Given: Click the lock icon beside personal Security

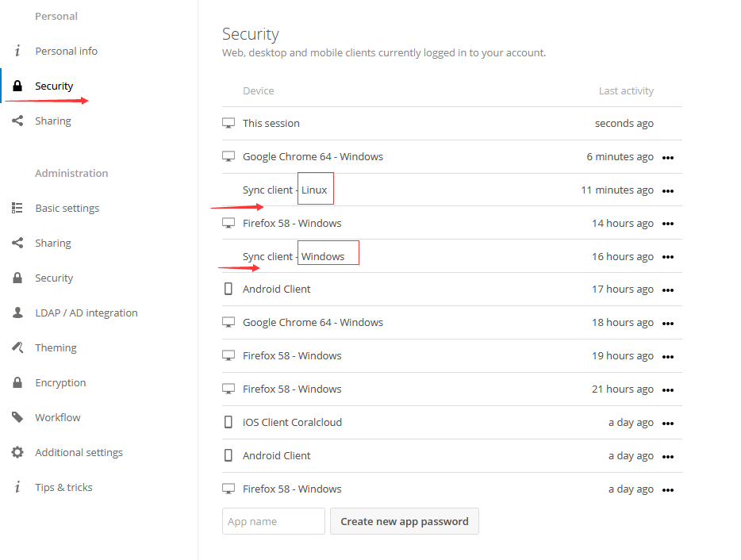Looking at the screenshot, I should 17,86.
